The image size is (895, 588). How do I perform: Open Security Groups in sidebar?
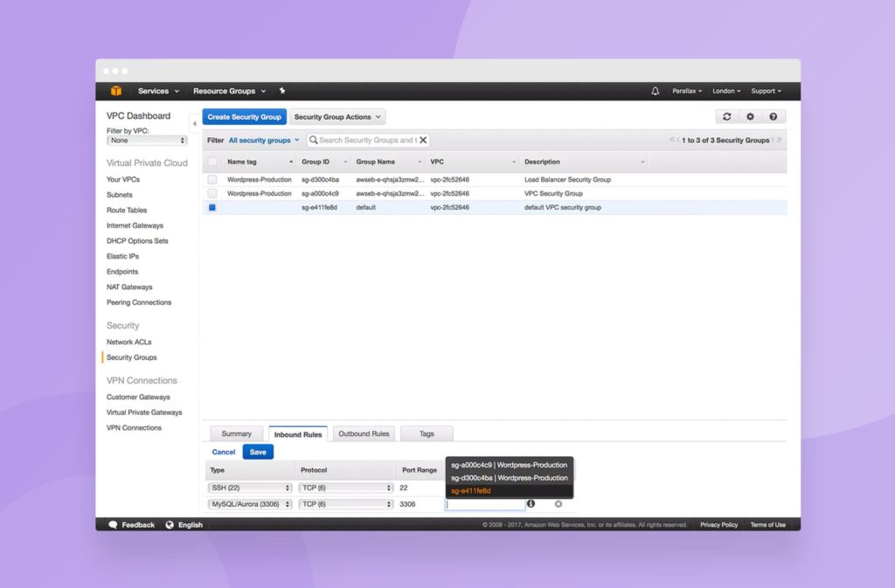(x=132, y=357)
